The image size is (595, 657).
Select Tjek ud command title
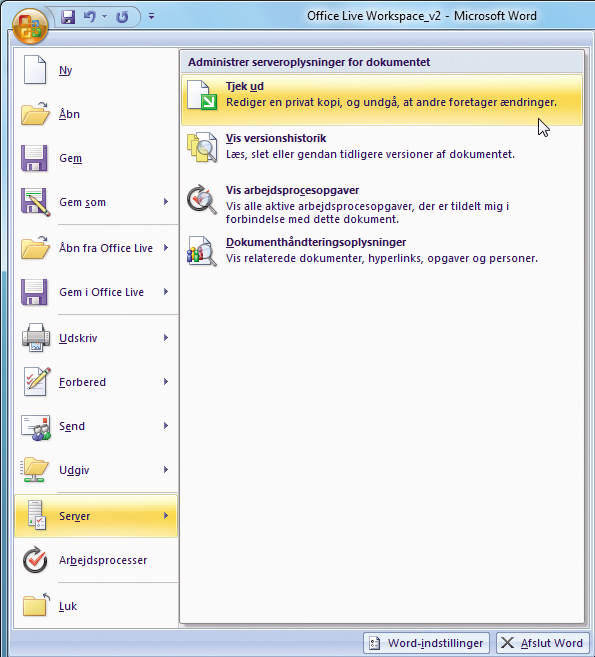(x=245, y=86)
